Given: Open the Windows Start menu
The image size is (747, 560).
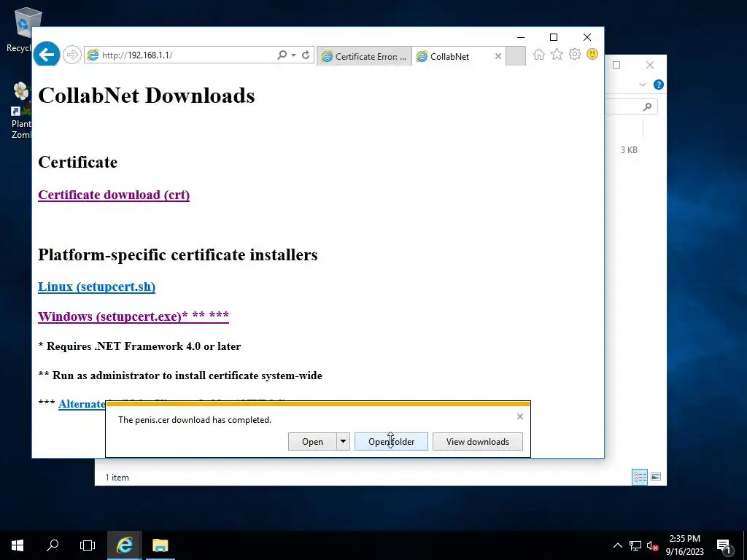Looking at the screenshot, I should click(x=18, y=545).
